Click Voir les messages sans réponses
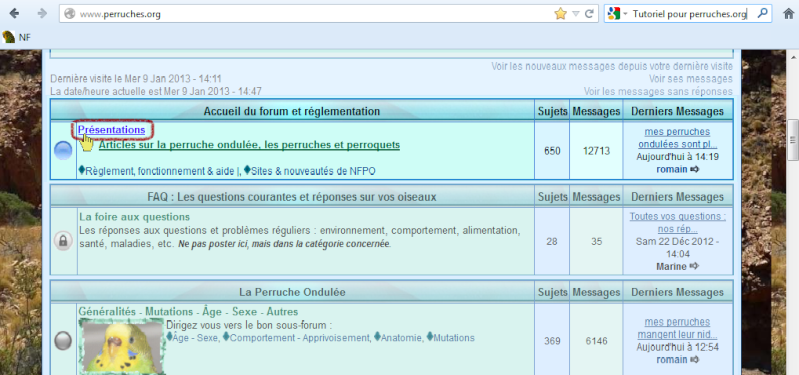The image size is (799, 375). click(x=658, y=92)
